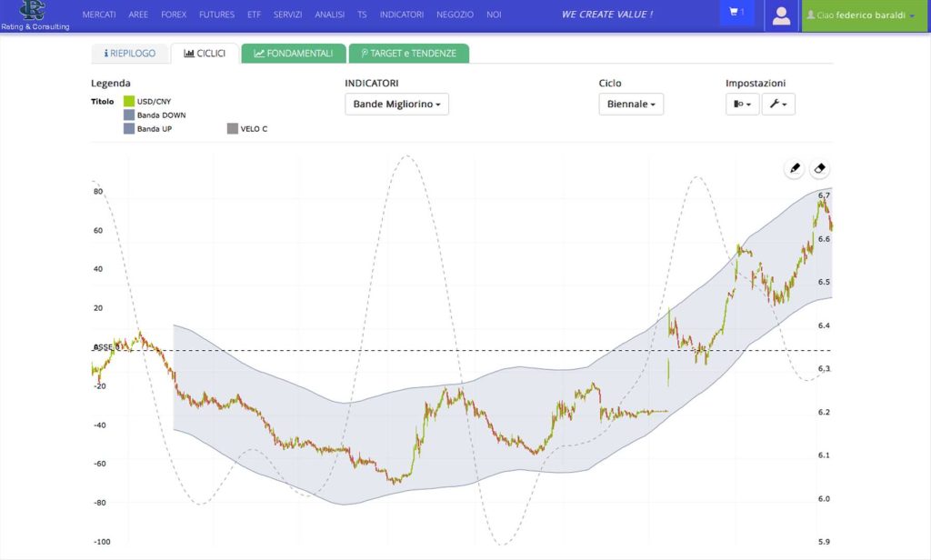The width and height of the screenshot is (931, 560).
Task: Select the eraser tool on chart
Action: coord(819,169)
